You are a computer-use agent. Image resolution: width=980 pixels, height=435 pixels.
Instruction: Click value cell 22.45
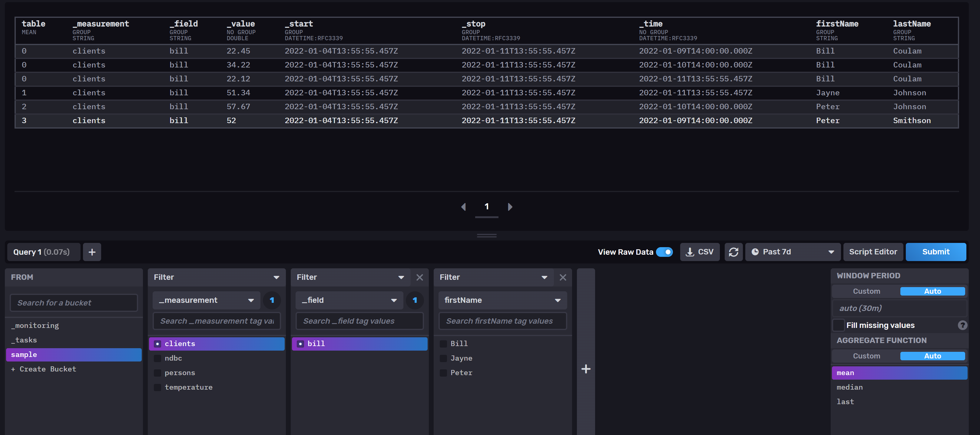[238, 51]
